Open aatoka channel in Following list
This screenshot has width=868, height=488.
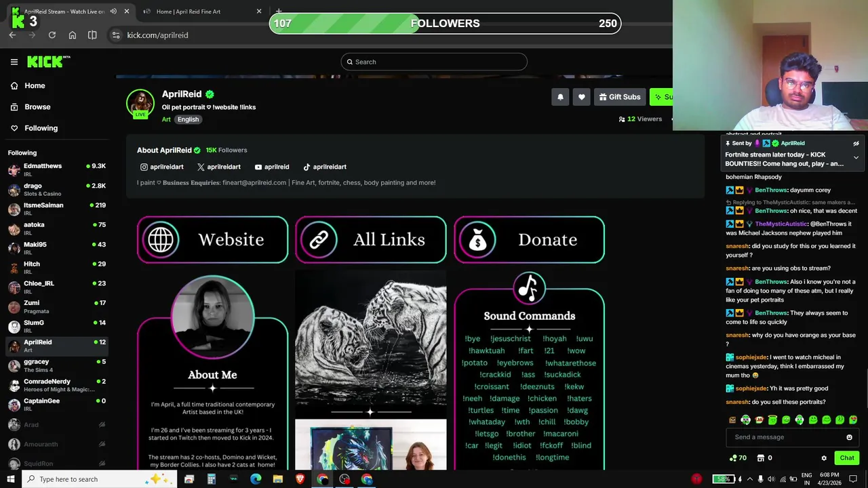click(x=56, y=228)
